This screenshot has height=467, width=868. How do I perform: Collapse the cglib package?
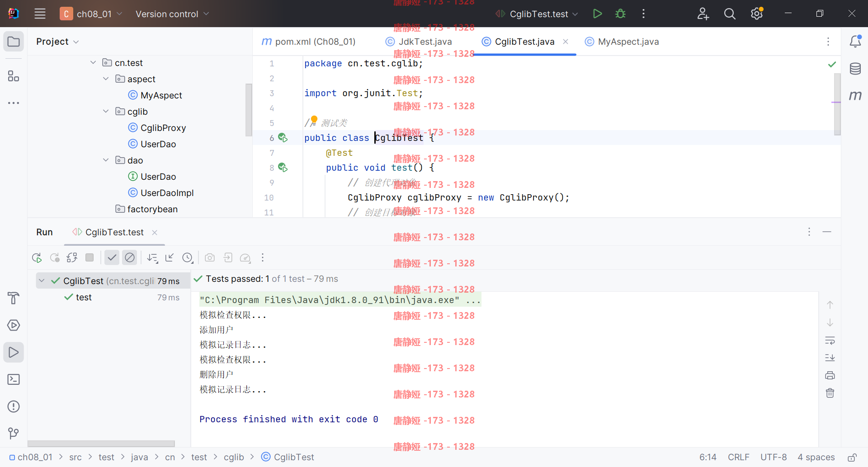(x=106, y=111)
